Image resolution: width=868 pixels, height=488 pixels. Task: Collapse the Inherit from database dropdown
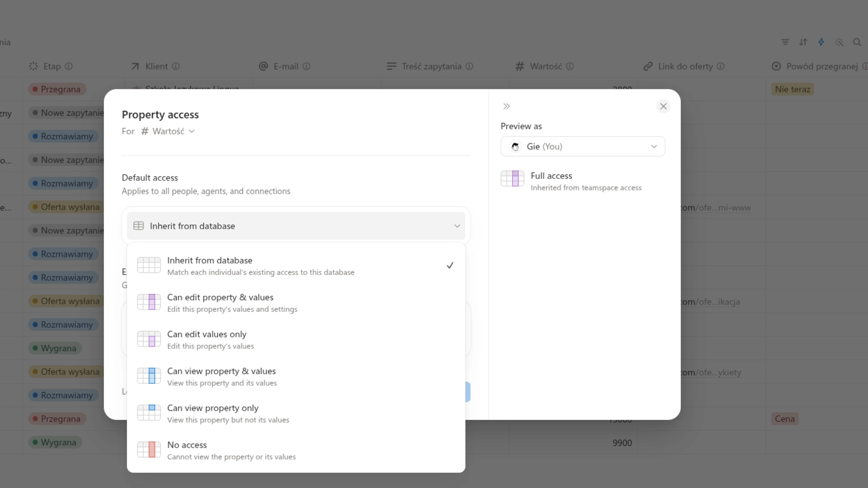pyautogui.click(x=296, y=226)
